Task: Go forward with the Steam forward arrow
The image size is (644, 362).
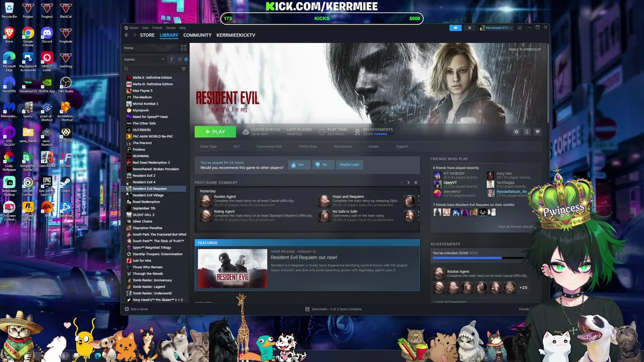Action: (x=135, y=35)
